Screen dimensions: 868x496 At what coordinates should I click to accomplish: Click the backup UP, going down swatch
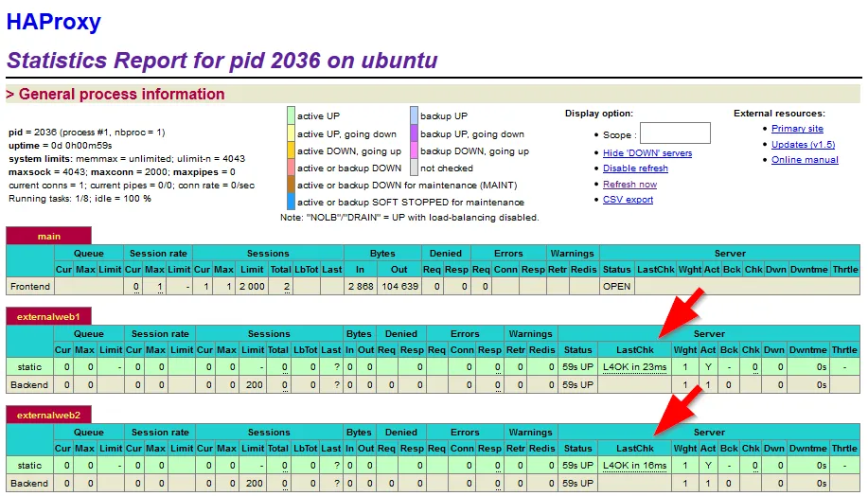click(414, 133)
